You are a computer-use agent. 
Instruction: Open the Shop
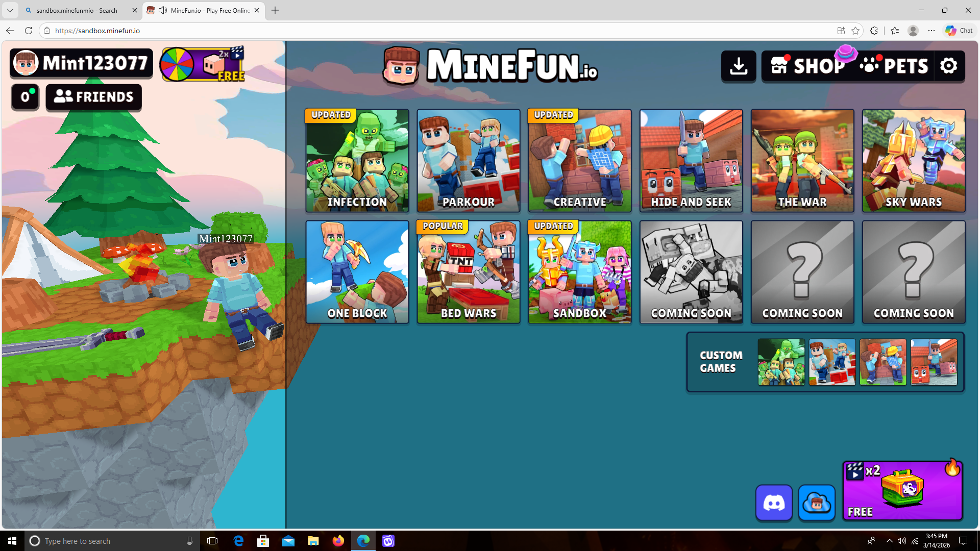click(806, 66)
